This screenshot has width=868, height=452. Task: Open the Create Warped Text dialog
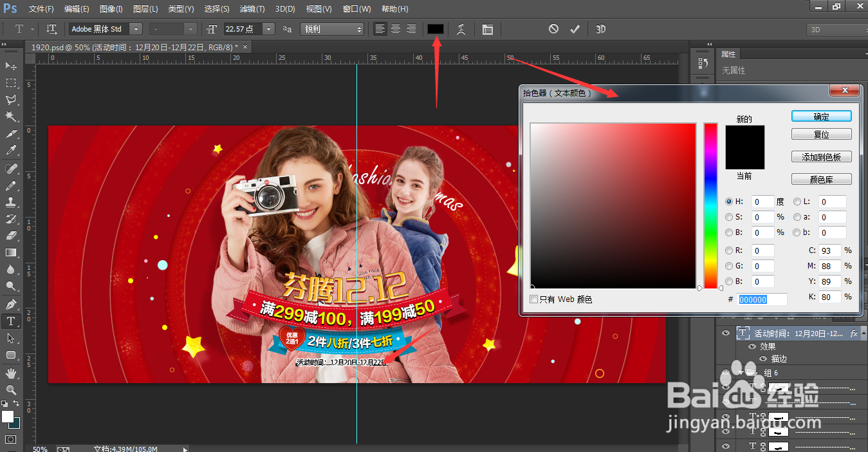pyautogui.click(x=461, y=29)
